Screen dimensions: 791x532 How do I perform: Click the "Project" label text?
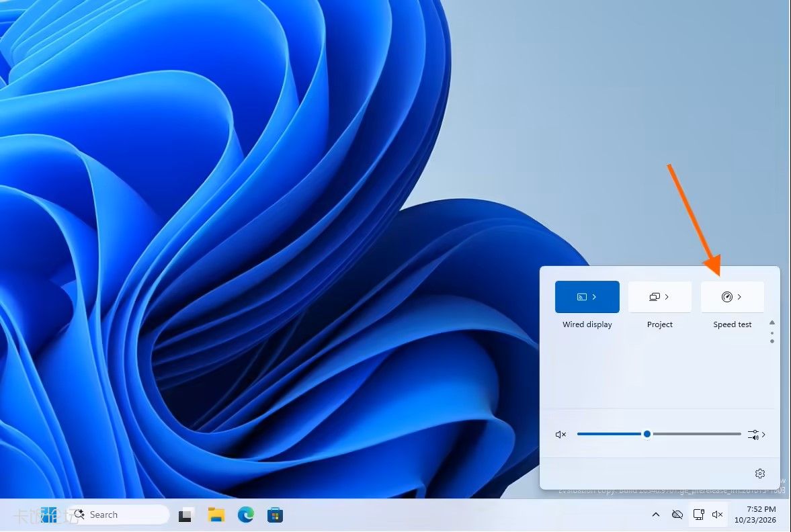click(x=660, y=324)
